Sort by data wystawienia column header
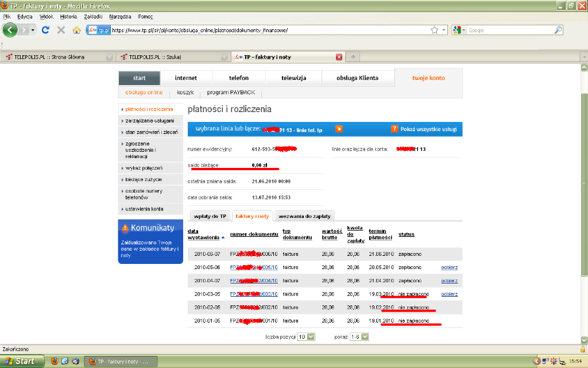This screenshot has width=588, height=368. (204, 235)
